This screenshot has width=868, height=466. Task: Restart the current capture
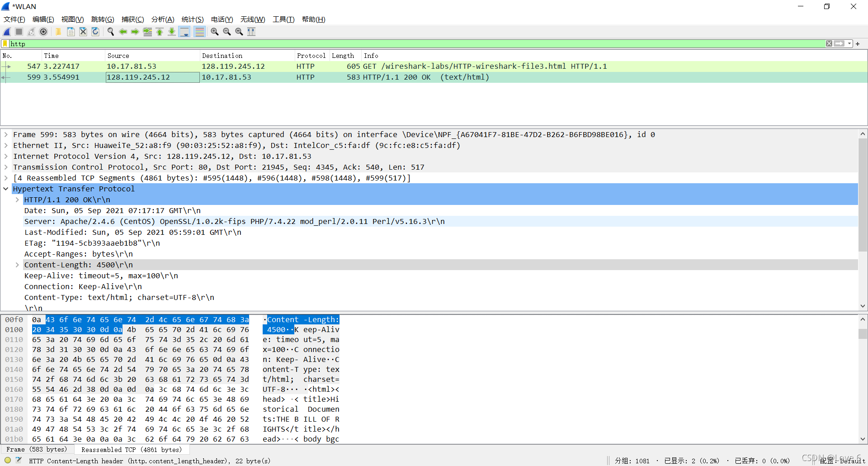click(x=31, y=32)
